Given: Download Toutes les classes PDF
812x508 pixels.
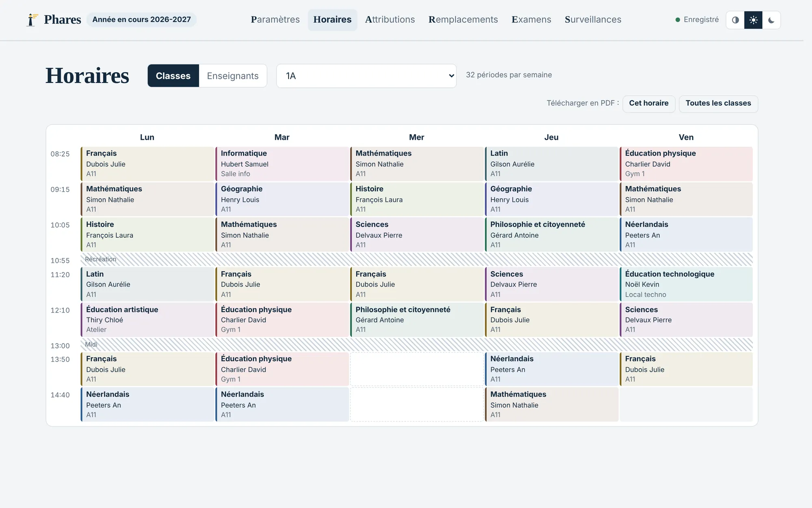Looking at the screenshot, I should [718, 103].
